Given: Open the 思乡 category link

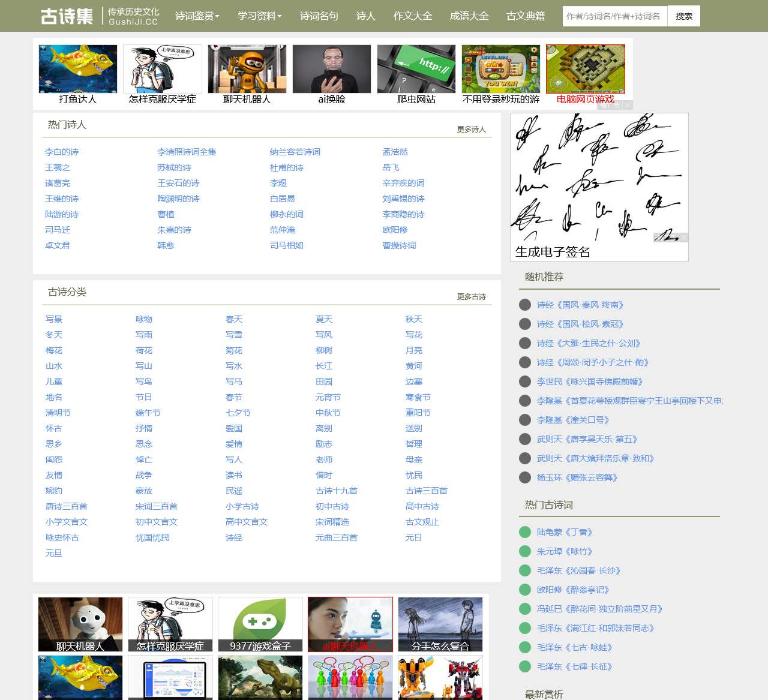Looking at the screenshot, I should tap(54, 444).
